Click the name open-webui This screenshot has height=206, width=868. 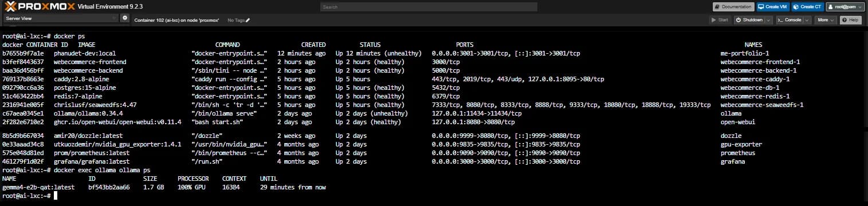click(738, 122)
